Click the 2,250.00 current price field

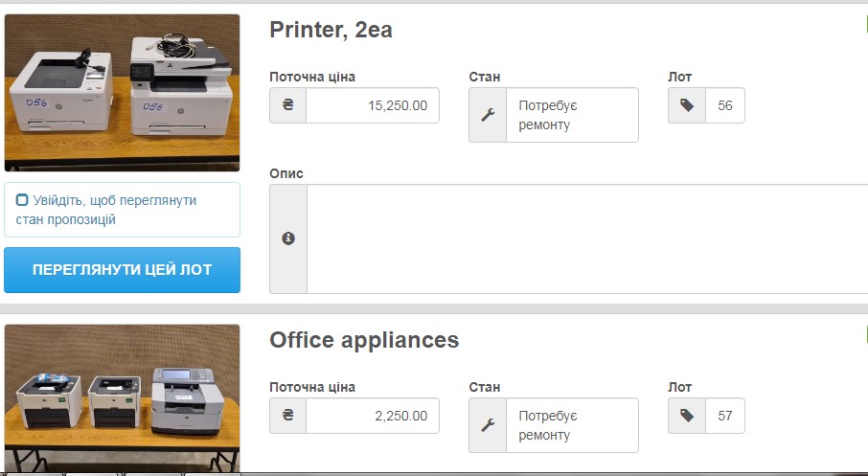(373, 416)
